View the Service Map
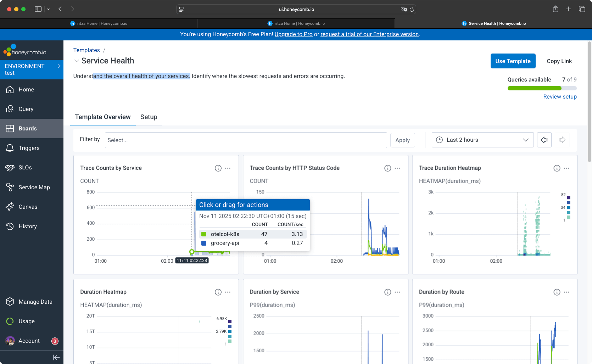 [34, 187]
